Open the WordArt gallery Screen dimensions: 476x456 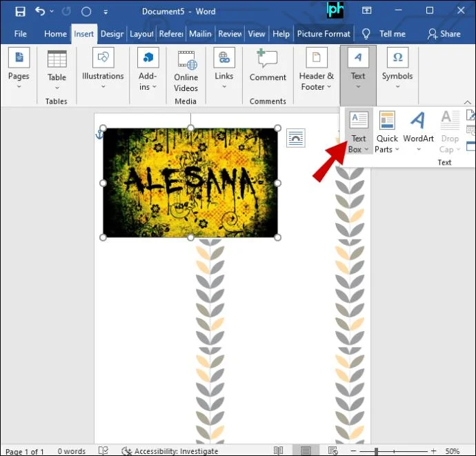[x=418, y=131]
